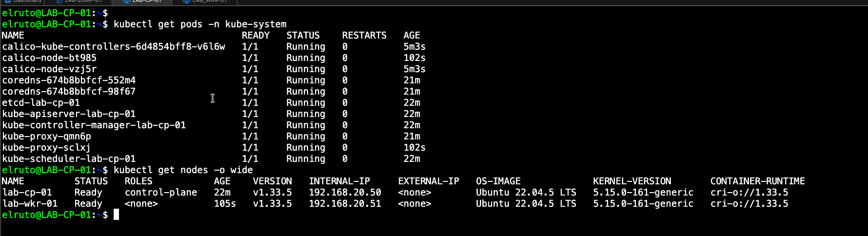The image size is (868, 236).
Task: Click the etcd-lab-cp-01 pod entry
Action: (x=41, y=103)
